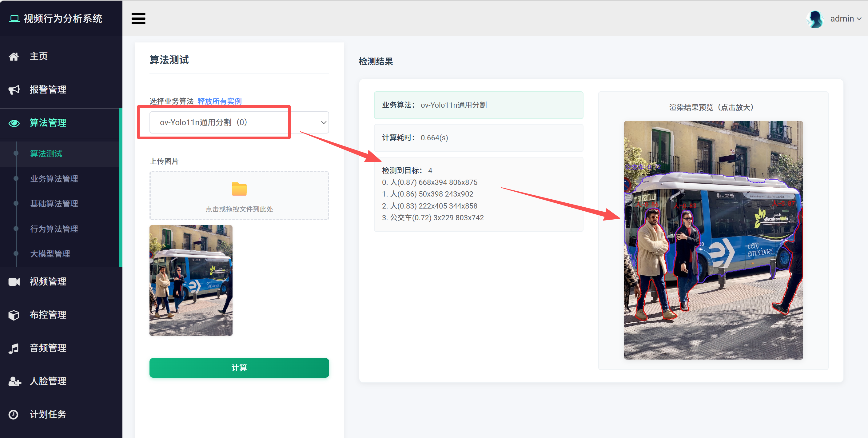Click the 检测结果 heading
Viewport: 868px width, 438px height.
pyautogui.click(x=376, y=61)
